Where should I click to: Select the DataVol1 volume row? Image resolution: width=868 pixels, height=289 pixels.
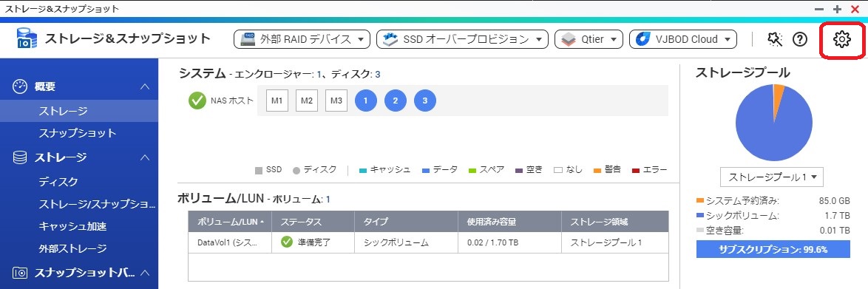(x=428, y=242)
